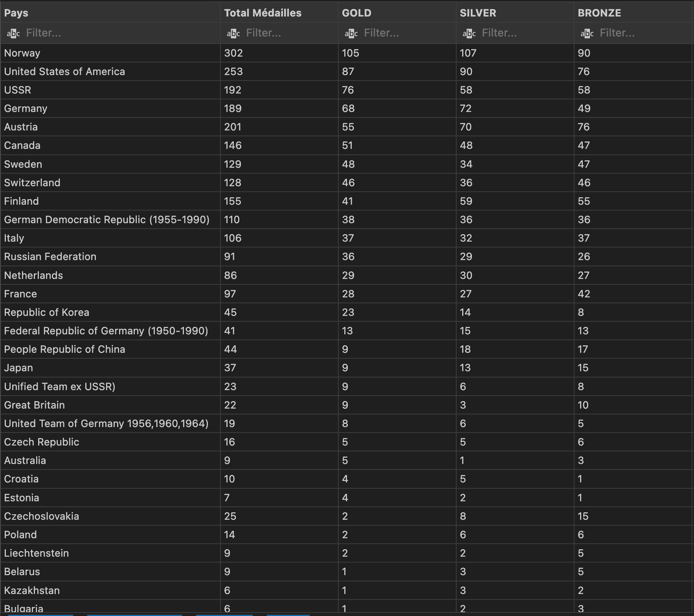Select the Kazakhstan country cell
The width and height of the screenshot is (694, 616).
point(110,590)
